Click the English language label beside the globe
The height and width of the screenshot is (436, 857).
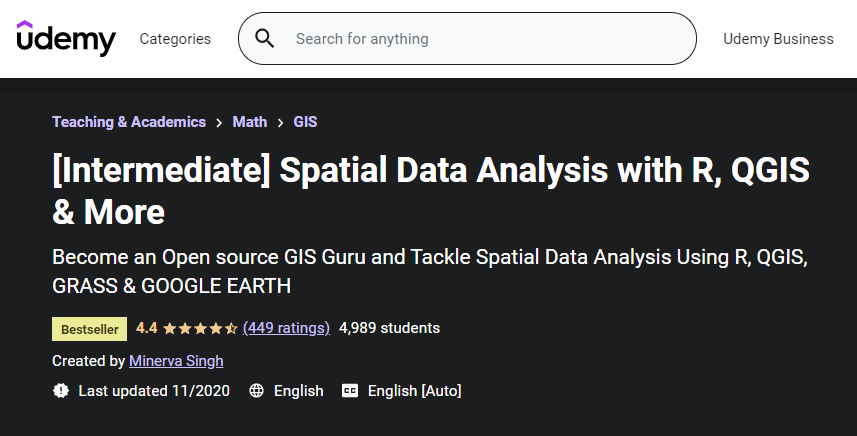click(298, 391)
